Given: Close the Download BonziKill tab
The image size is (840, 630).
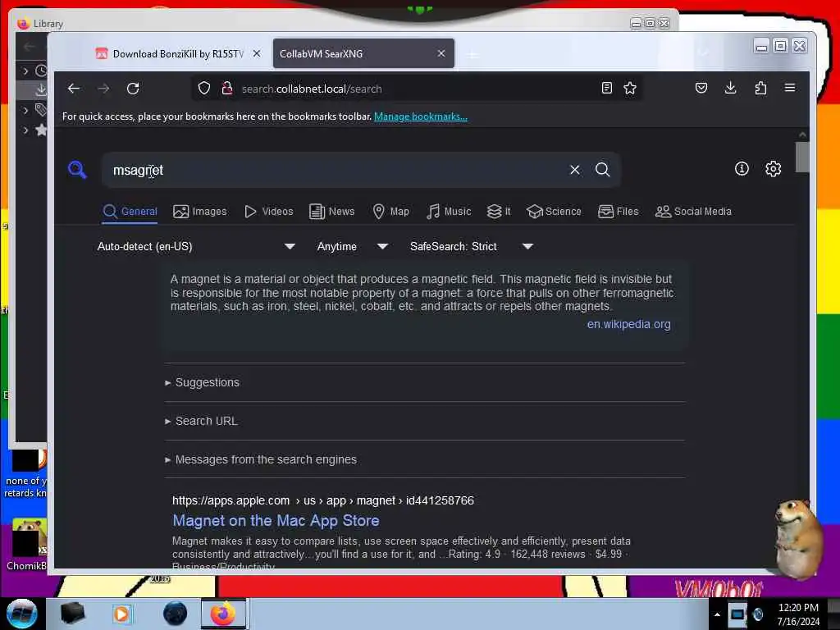Looking at the screenshot, I should [257, 53].
